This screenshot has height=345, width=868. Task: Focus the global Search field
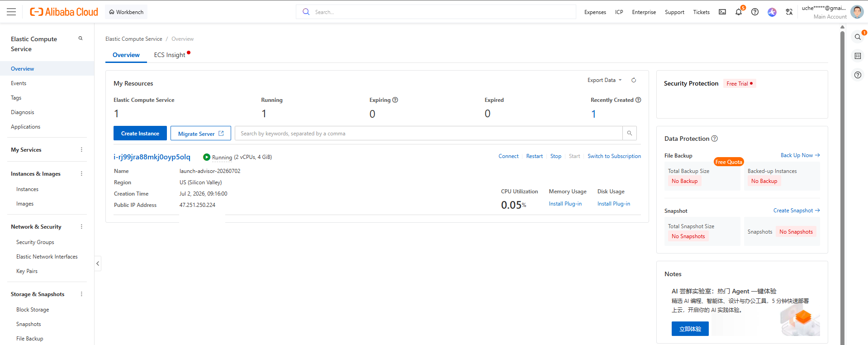click(436, 12)
